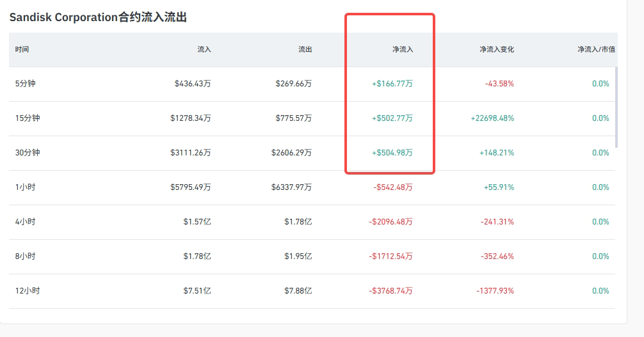This screenshot has height=337, width=644.
Task: Click the 净流入变化 column header
Action: 497,49
